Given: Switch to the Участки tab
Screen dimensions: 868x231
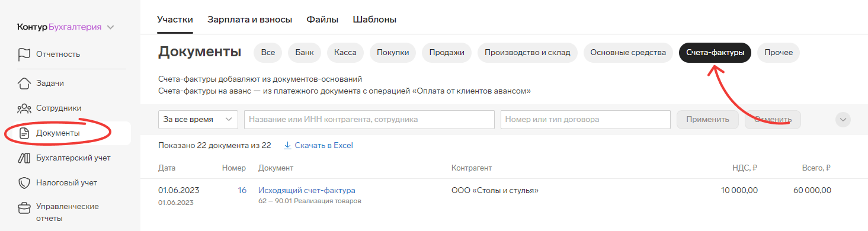Looking at the screenshot, I should pos(175,20).
